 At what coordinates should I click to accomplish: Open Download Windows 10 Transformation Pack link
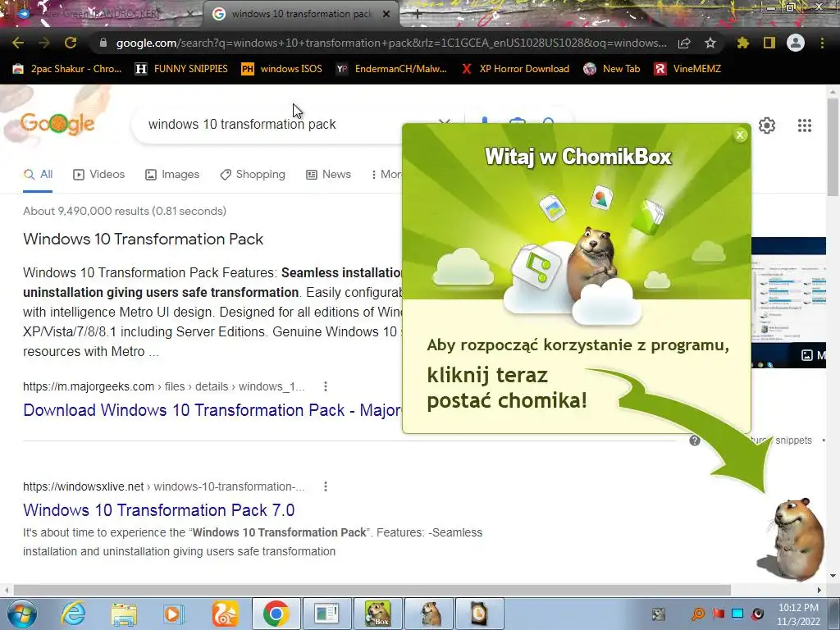tap(212, 410)
